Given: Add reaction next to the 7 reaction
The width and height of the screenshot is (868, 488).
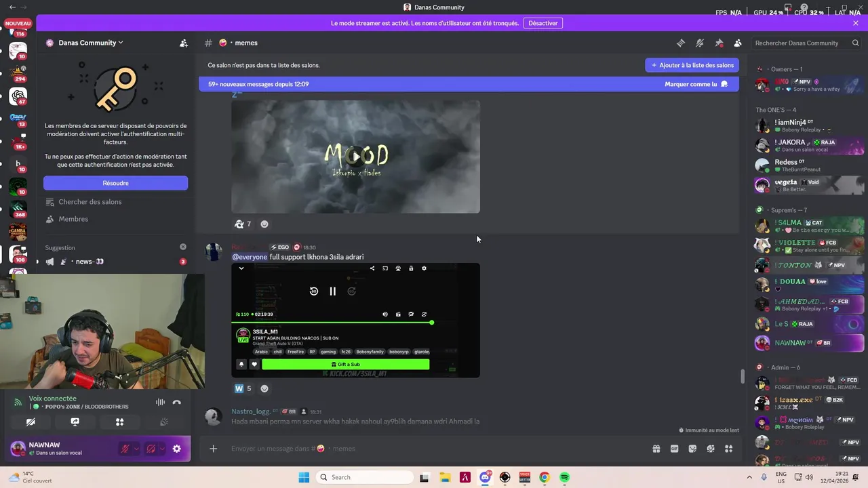Looking at the screenshot, I should (264, 224).
